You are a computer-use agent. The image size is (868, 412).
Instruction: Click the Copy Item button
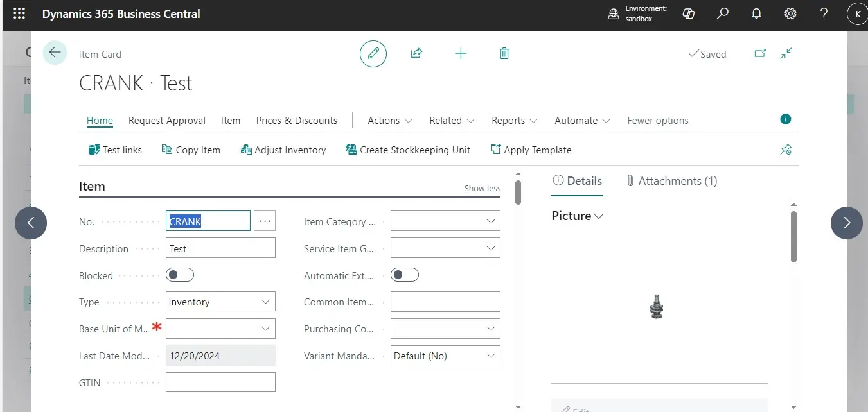click(191, 150)
